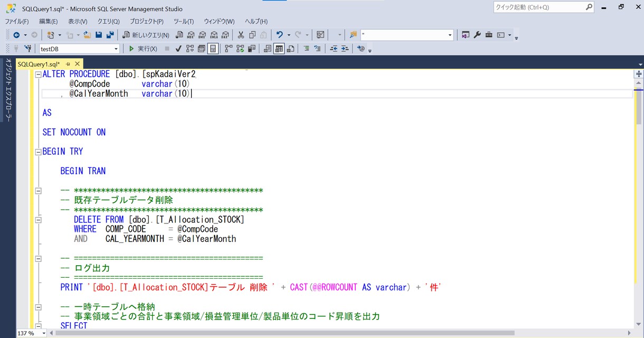The image size is (644, 338).
Task: Switch output to Results to Text
Action: [268, 49]
